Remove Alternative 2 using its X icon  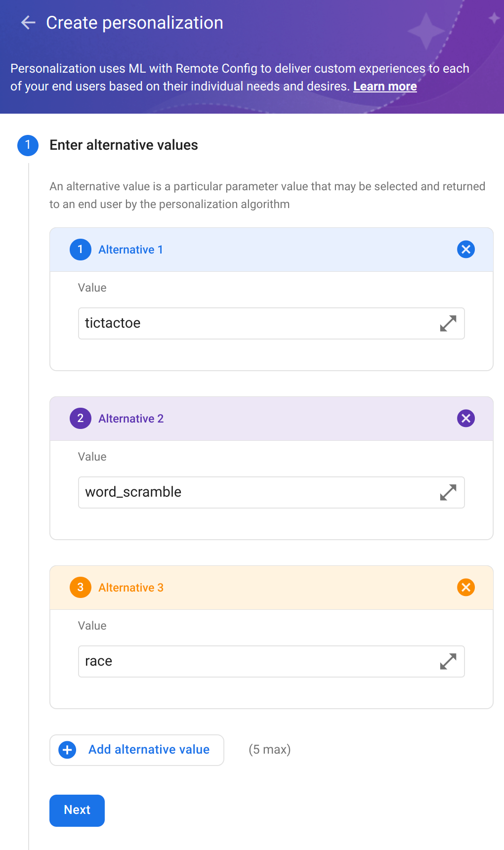(x=465, y=418)
